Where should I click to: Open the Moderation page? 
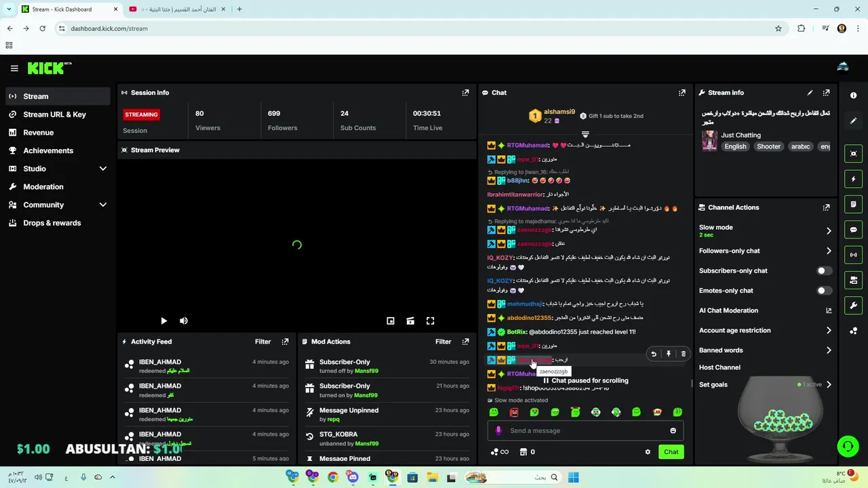tap(57, 187)
